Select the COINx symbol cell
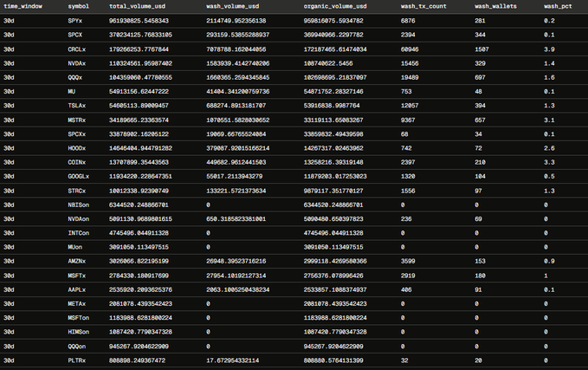Viewport: 588px width, 370px height. point(77,162)
